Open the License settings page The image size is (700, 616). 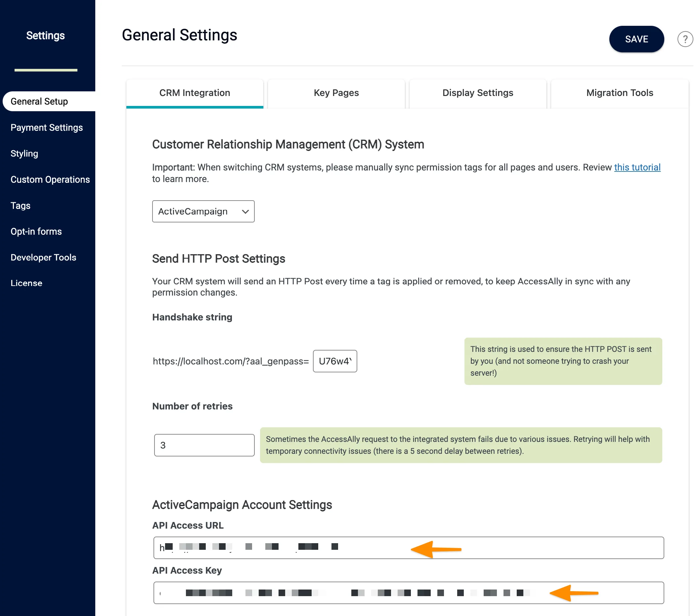(x=26, y=283)
